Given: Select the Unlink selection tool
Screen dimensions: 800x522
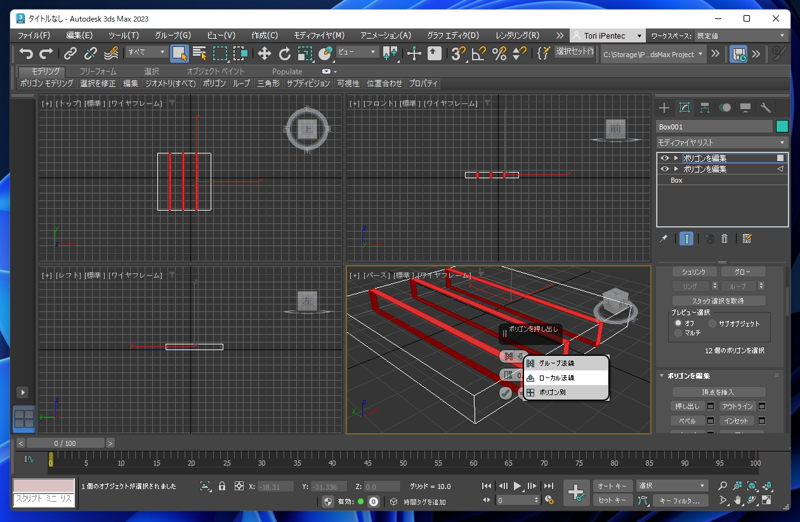Looking at the screenshot, I should 90,53.
